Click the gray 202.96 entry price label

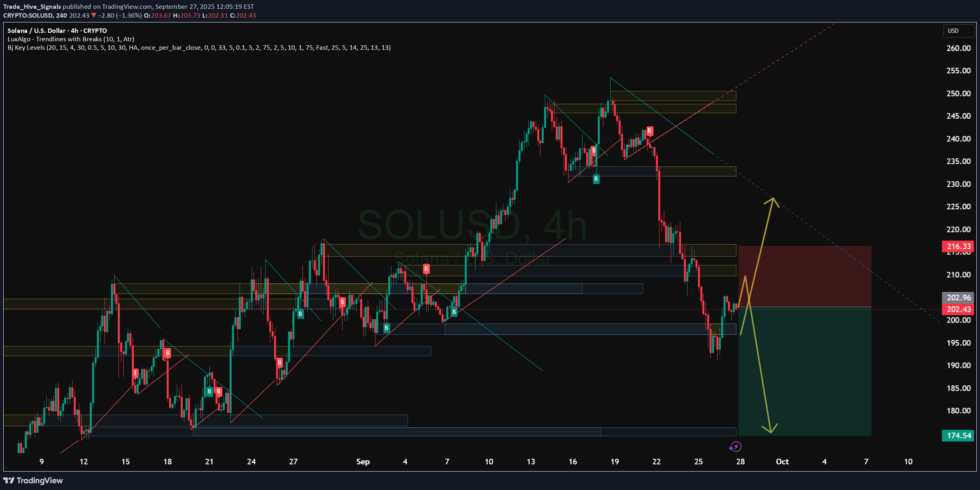pos(958,298)
